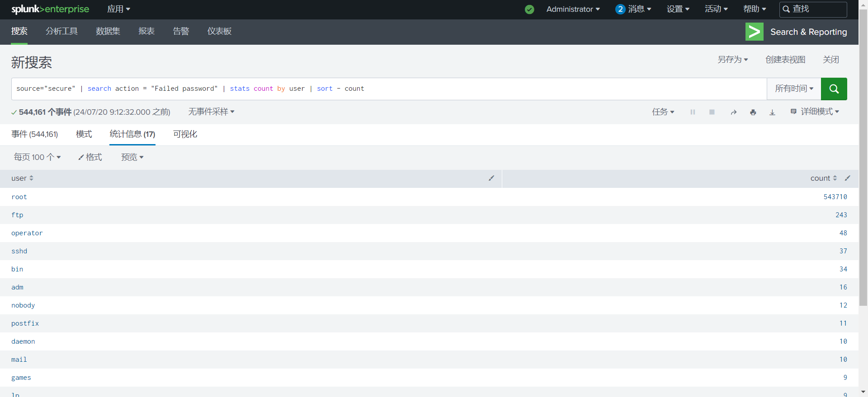This screenshot has width=868, height=397.
Task: Pause the search job
Action: point(693,112)
